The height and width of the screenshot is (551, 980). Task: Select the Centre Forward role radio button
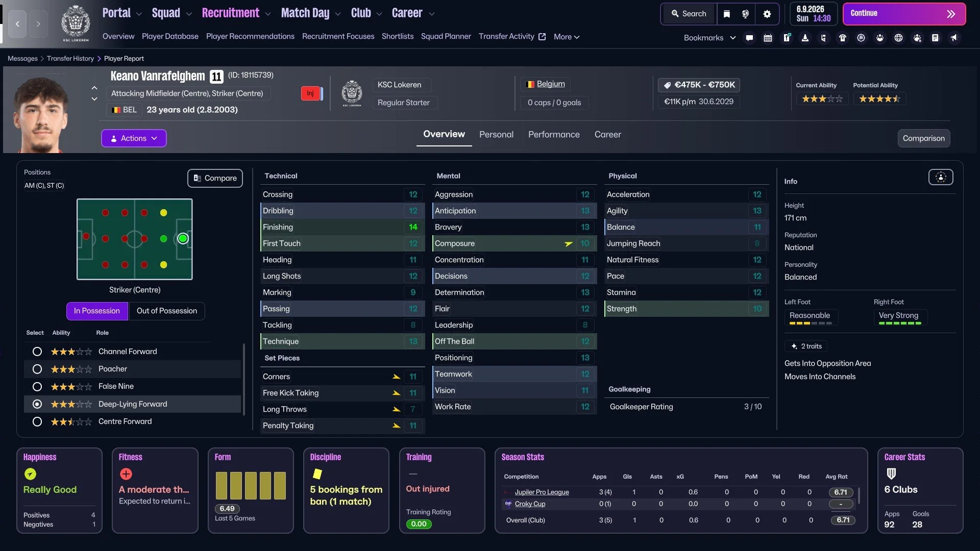coord(37,422)
